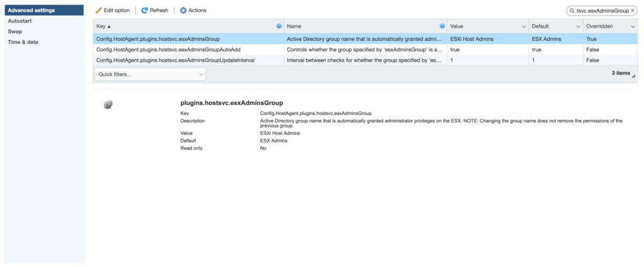The width and height of the screenshot is (644, 267).
Task: Select the Advanced settings sidebar item
Action: 31,11
